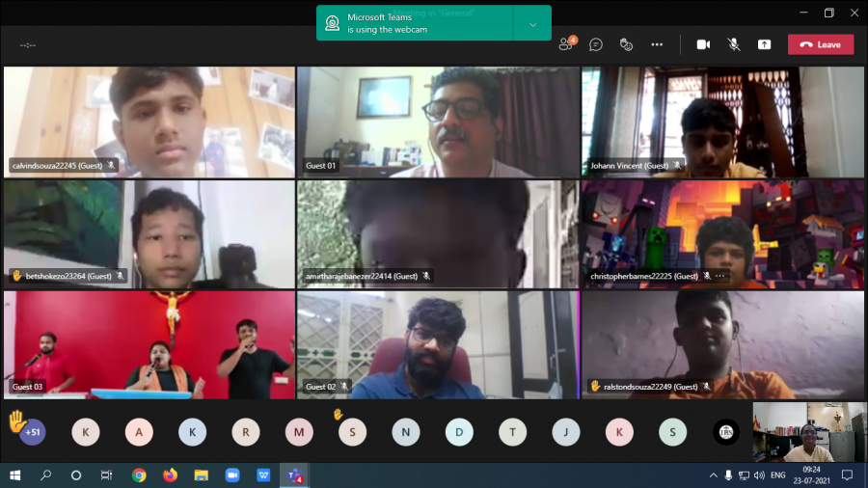Image resolution: width=868 pixels, height=488 pixels.
Task: Open more options on christopherbarnes22225 tile
Action: pos(719,276)
